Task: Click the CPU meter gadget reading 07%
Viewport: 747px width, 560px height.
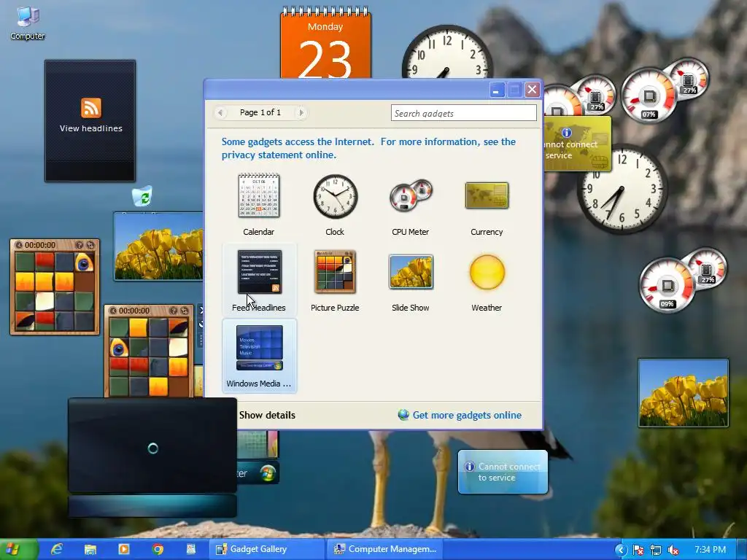Action: (x=665, y=90)
